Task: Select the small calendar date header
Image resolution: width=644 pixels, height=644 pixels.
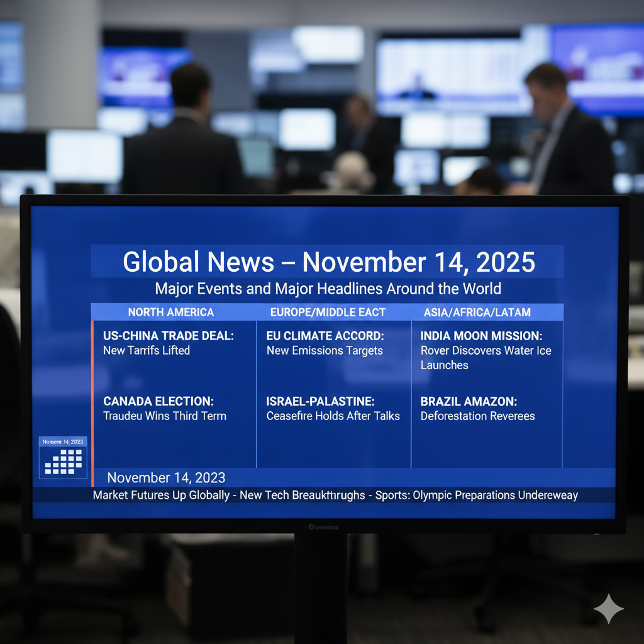Action: (x=63, y=442)
